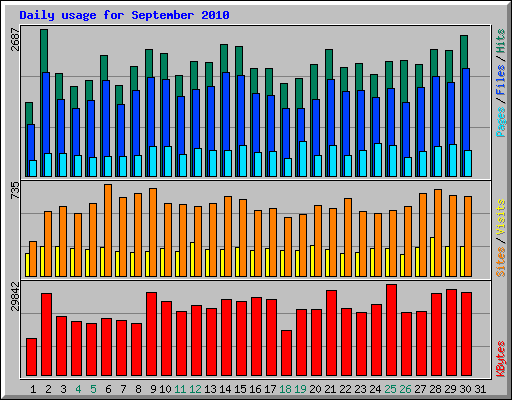Screen dimensions: 512x400
Task: Click day label "23" on the x-axis
Action: tap(360, 389)
